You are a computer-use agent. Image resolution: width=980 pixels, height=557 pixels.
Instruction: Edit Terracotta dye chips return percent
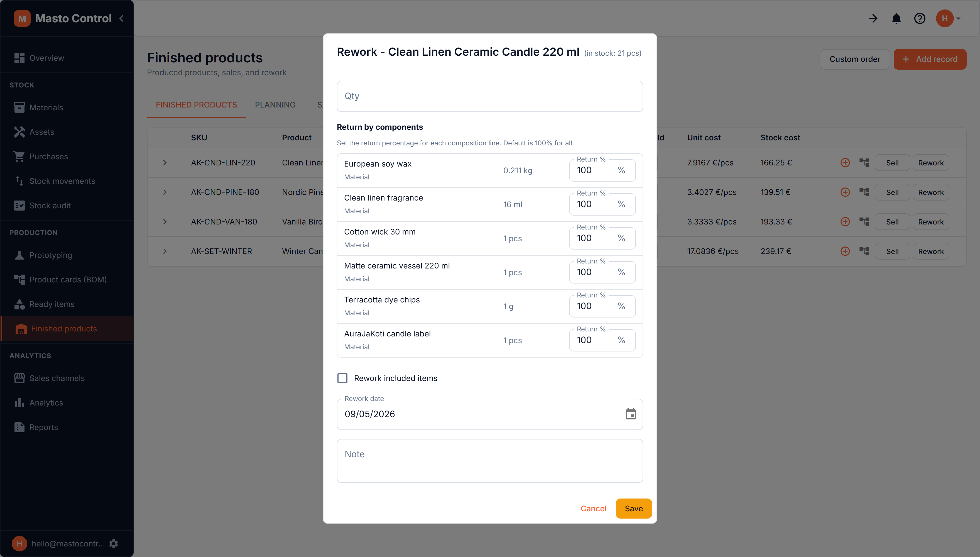click(602, 306)
